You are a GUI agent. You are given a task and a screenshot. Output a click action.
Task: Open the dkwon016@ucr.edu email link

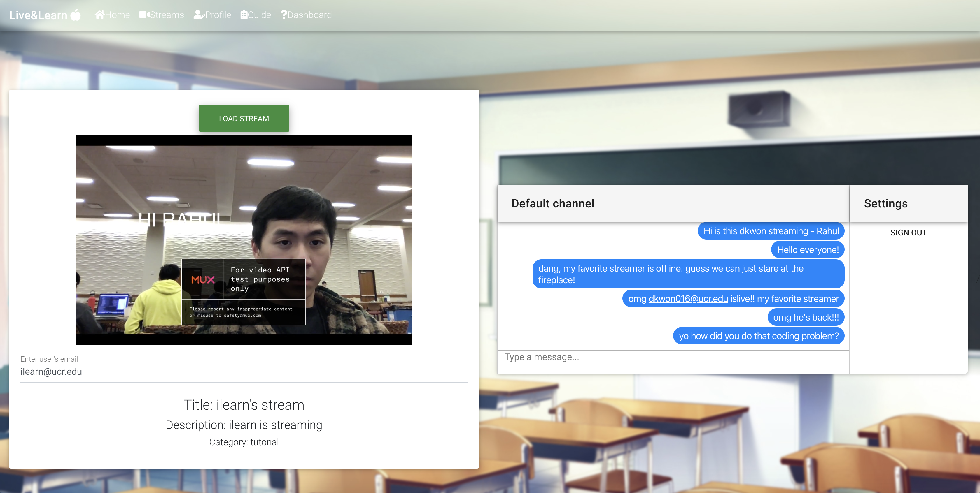(688, 299)
